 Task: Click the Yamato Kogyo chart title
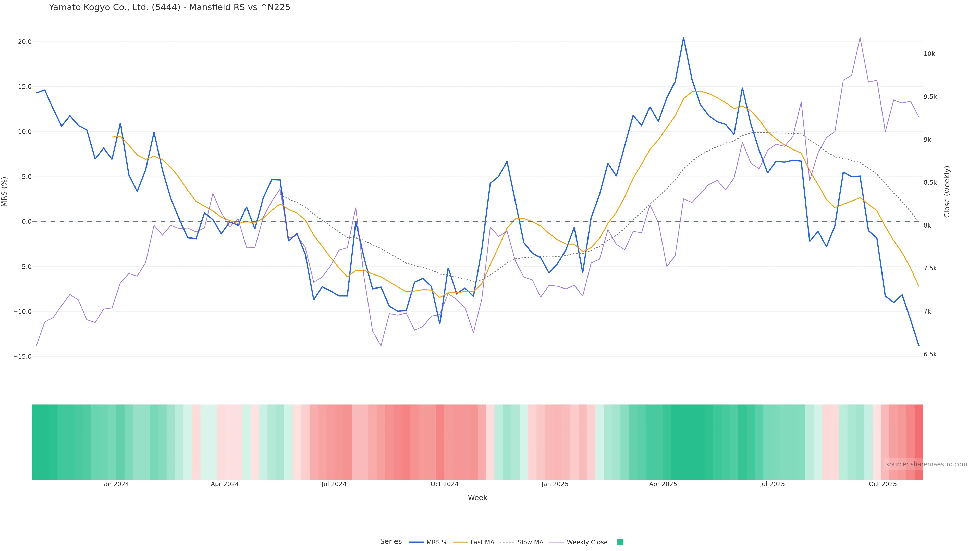pyautogui.click(x=169, y=7)
